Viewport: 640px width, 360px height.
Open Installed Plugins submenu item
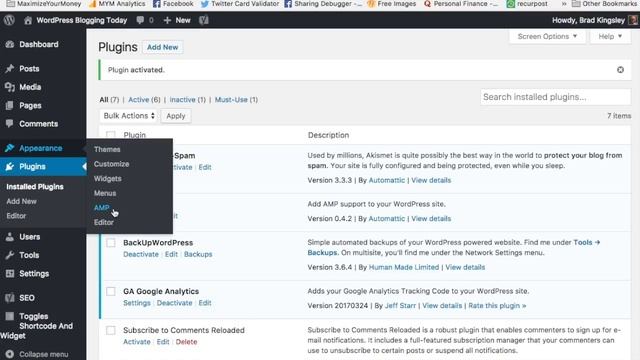tap(35, 187)
